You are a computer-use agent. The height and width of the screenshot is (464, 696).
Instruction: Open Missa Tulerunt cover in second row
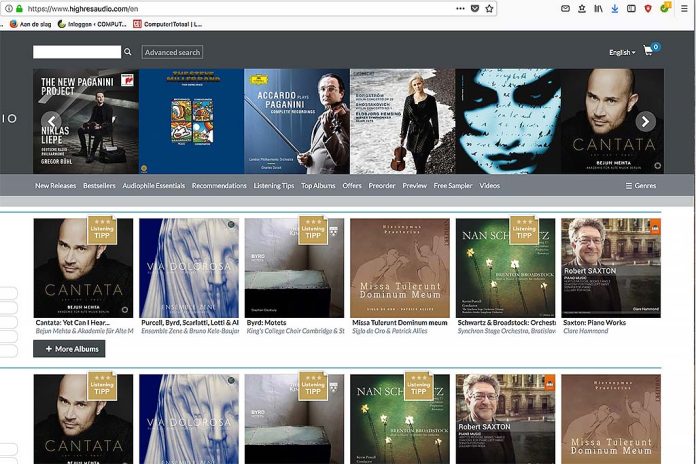(611, 419)
